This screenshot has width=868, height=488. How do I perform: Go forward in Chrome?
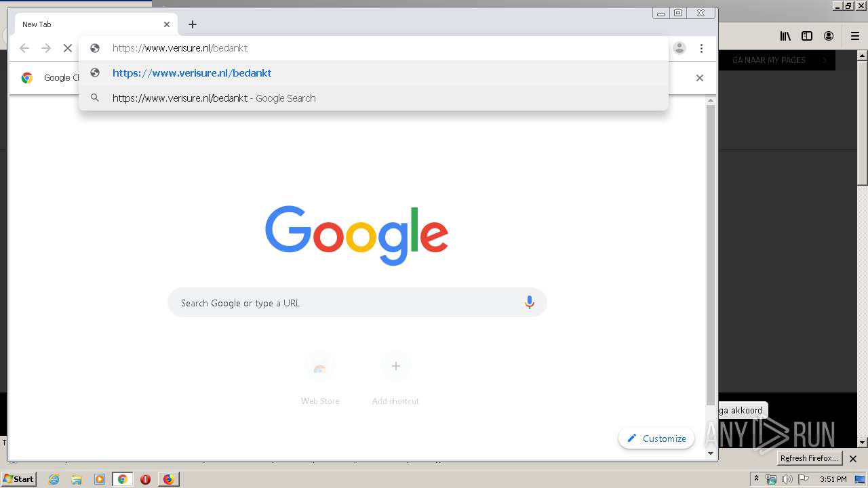point(46,48)
